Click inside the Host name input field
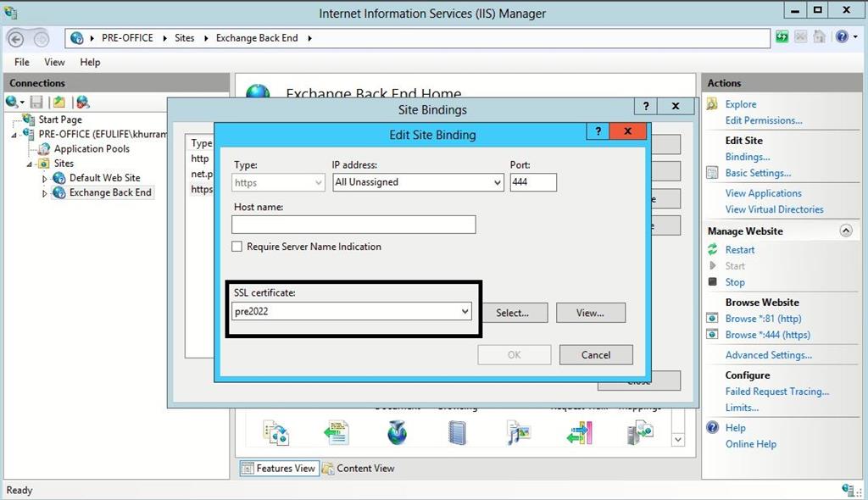This screenshot has width=868, height=500. click(352, 225)
